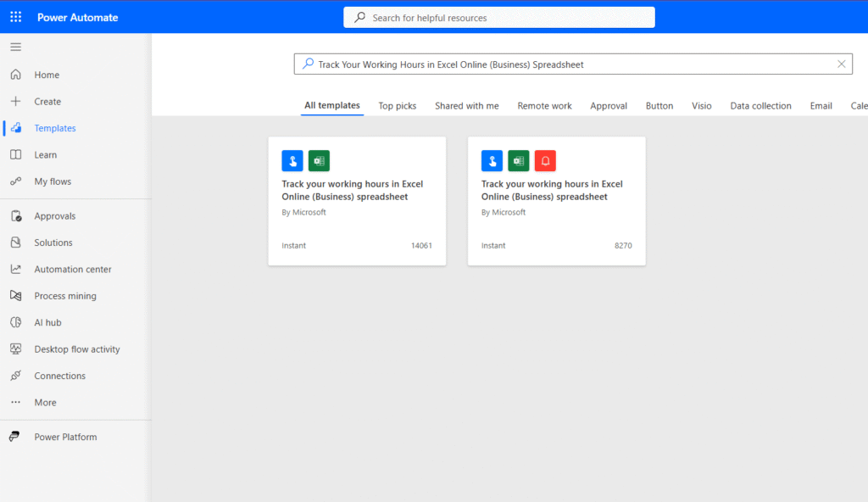Clear the search query with the X
The image size is (868, 502).
pyautogui.click(x=841, y=64)
